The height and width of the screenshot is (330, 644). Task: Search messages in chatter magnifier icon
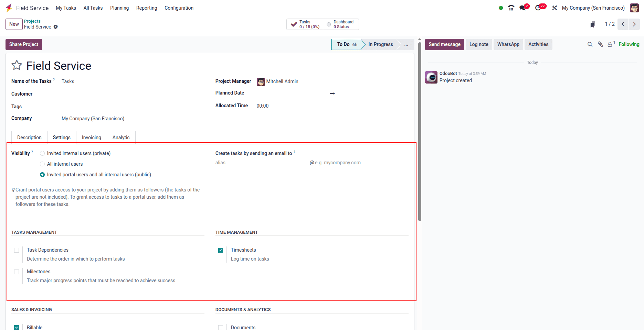point(590,44)
